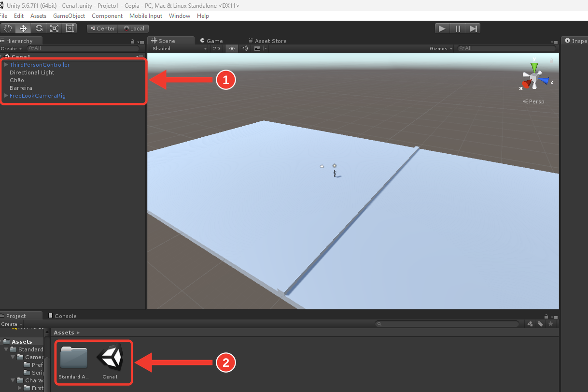The width and height of the screenshot is (588, 392).
Task: Open the Inspector tab
Action: [x=575, y=41]
